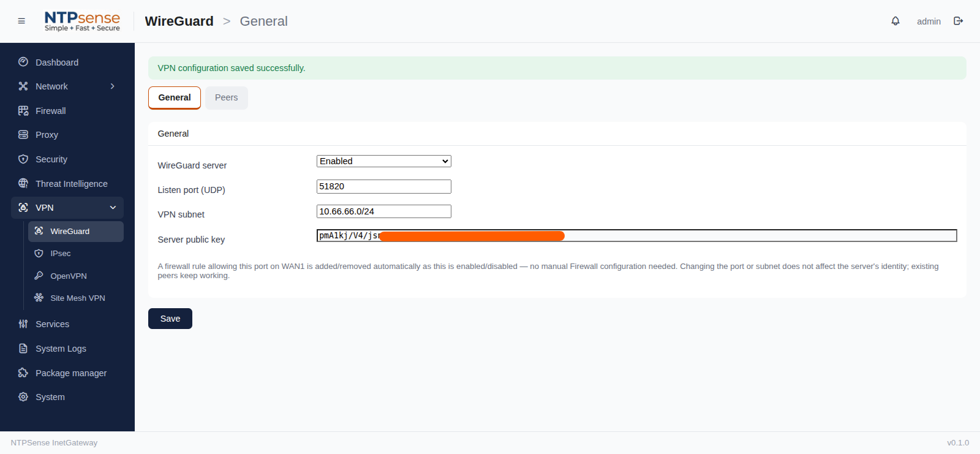Screen dimensions: 980x454
Task: Click the IPsec shield icon
Action: point(39,253)
